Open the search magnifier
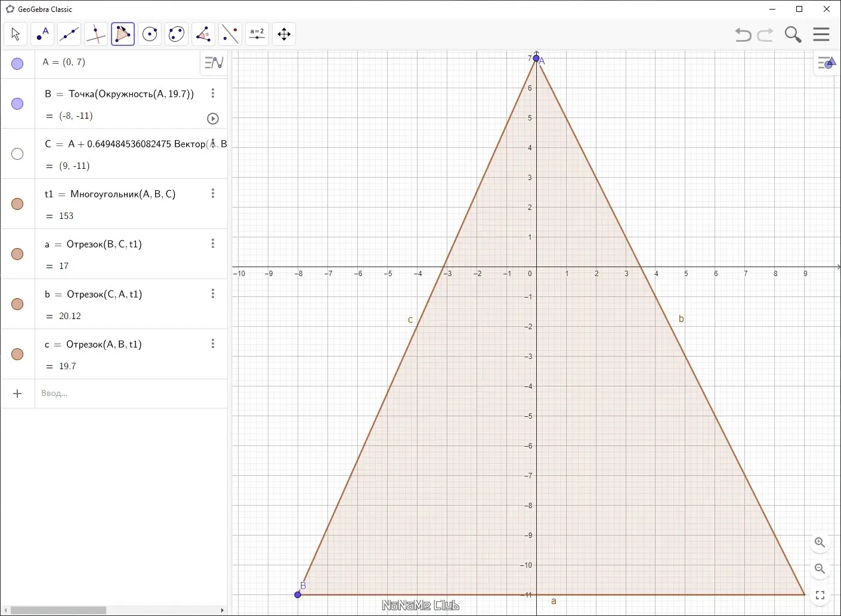Image resolution: width=841 pixels, height=616 pixels. pos(793,35)
